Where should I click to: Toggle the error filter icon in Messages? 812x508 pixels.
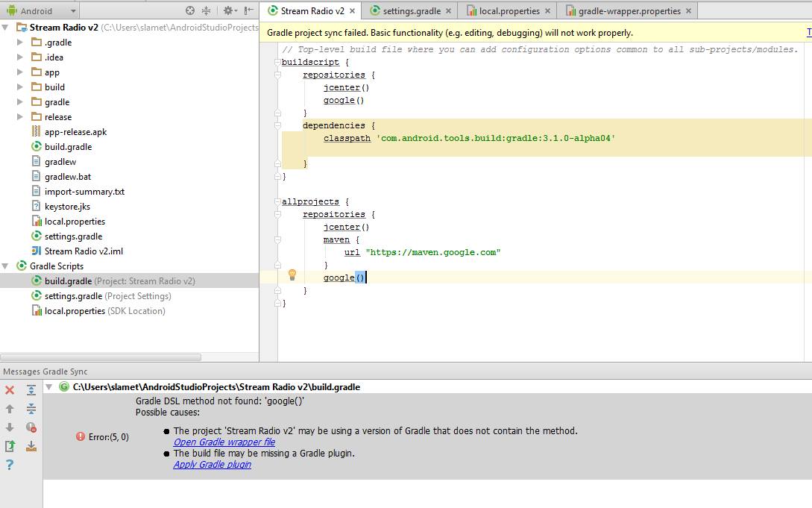coord(31,427)
